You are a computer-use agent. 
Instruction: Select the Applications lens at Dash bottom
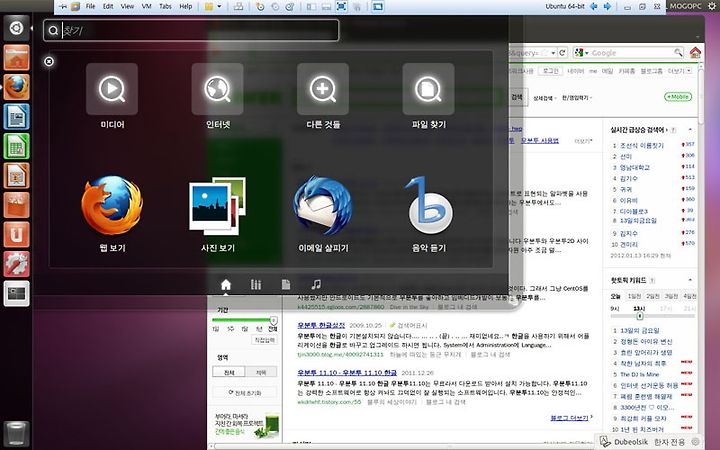click(x=256, y=285)
